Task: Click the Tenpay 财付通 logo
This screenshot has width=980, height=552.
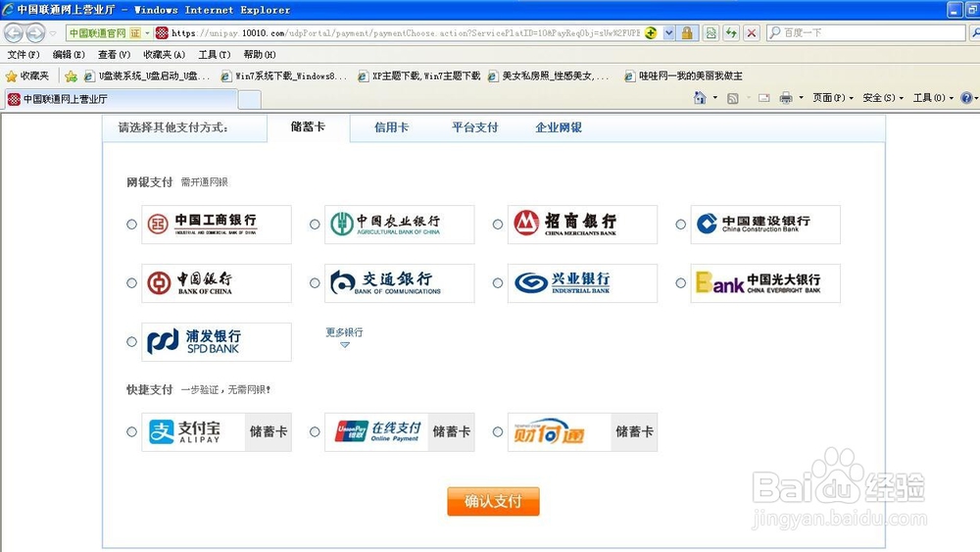Action: [582, 432]
